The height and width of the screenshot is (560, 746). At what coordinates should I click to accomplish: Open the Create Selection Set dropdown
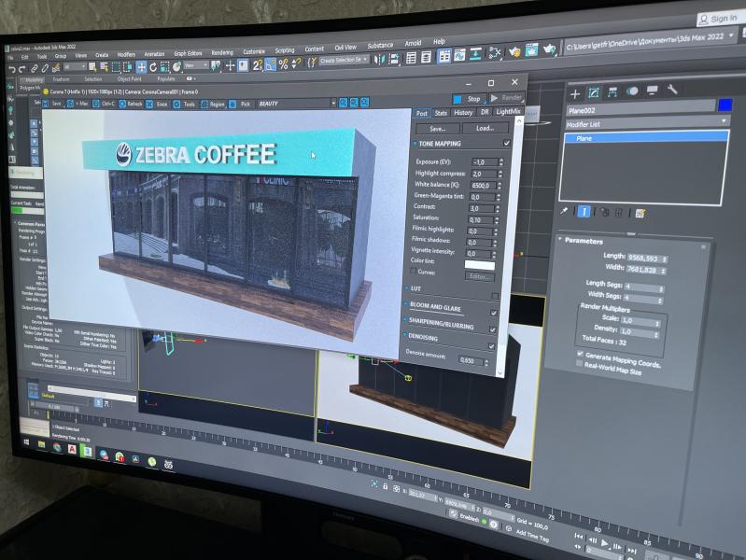coord(345,60)
